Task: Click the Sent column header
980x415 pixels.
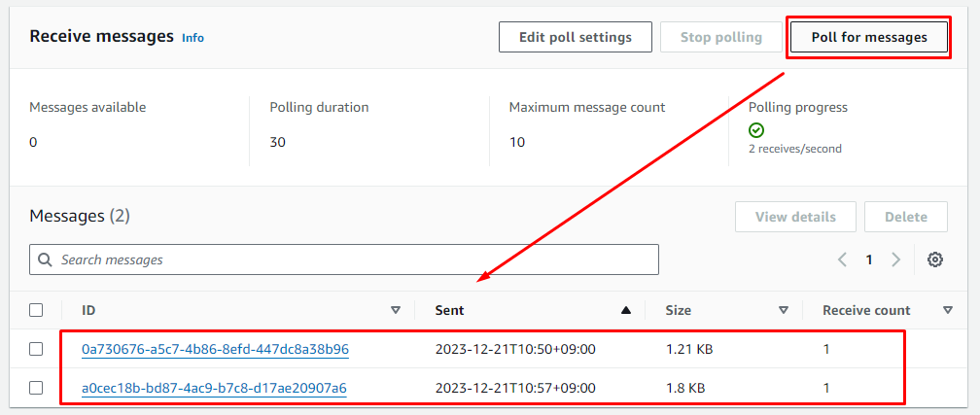Action: pyautogui.click(x=449, y=310)
